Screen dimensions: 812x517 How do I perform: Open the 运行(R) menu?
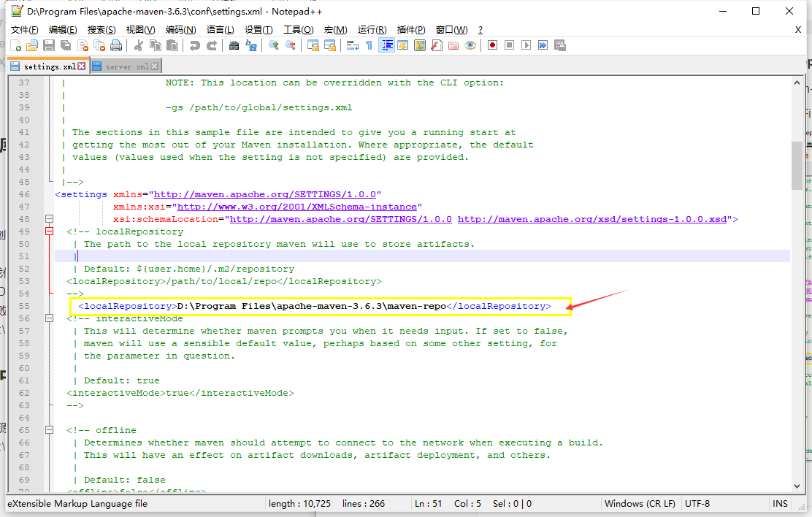[x=372, y=30]
